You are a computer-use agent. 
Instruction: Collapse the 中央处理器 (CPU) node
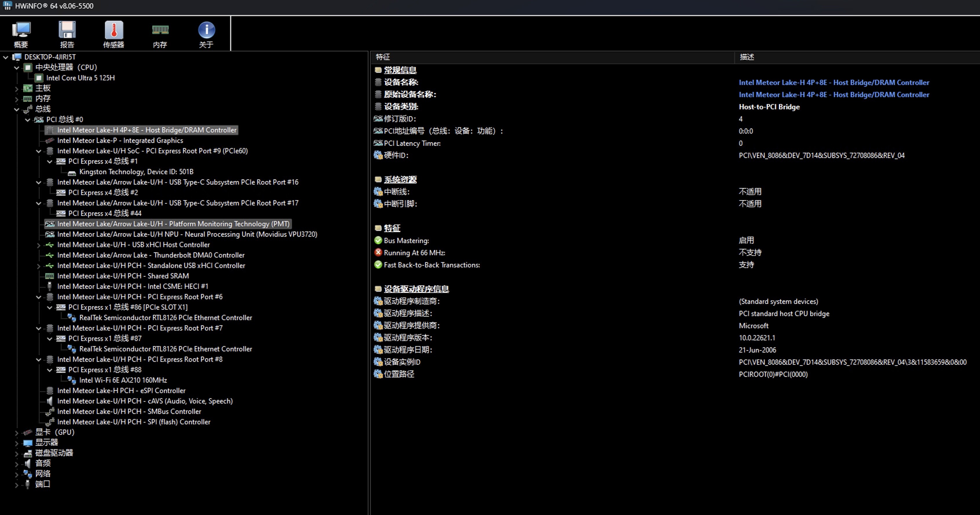[16, 68]
